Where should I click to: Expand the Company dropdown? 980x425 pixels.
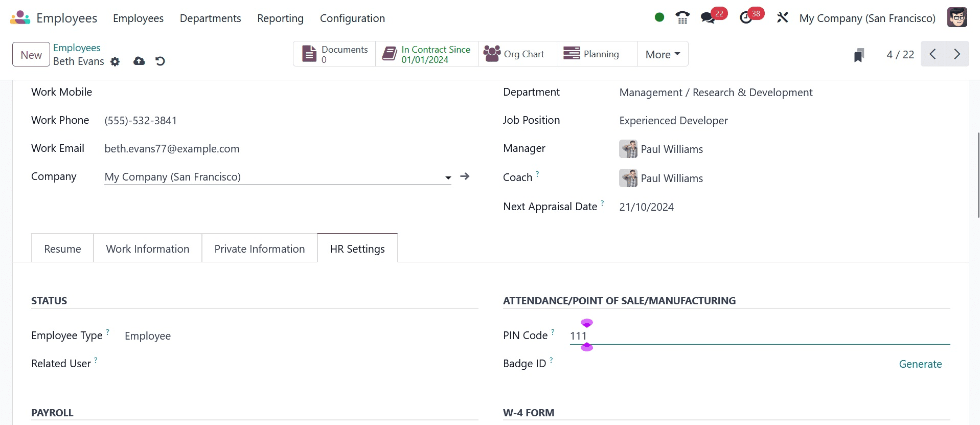(448, 177)
